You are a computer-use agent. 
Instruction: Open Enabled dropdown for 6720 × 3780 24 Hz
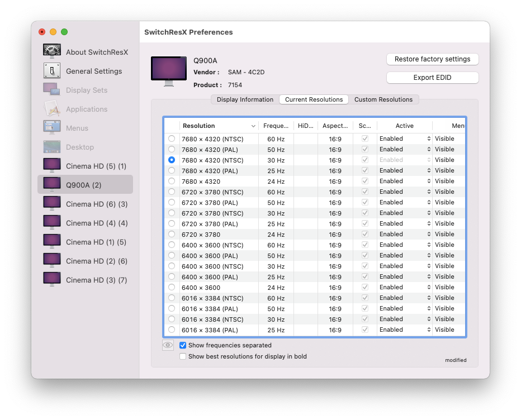405,234
